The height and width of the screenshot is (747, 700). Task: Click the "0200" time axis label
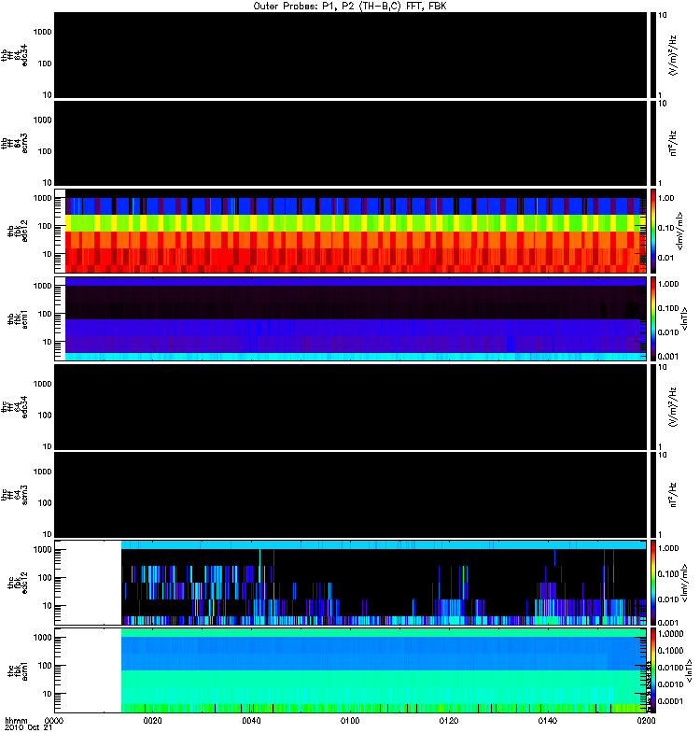point(646,721)
